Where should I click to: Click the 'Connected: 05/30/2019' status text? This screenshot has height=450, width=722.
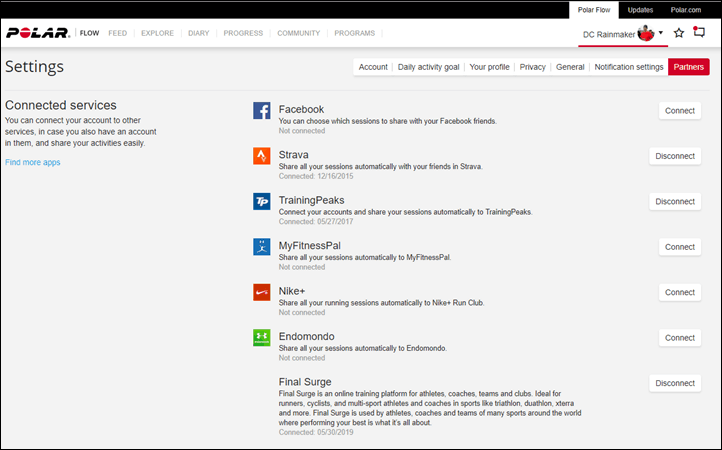[316, 432]
